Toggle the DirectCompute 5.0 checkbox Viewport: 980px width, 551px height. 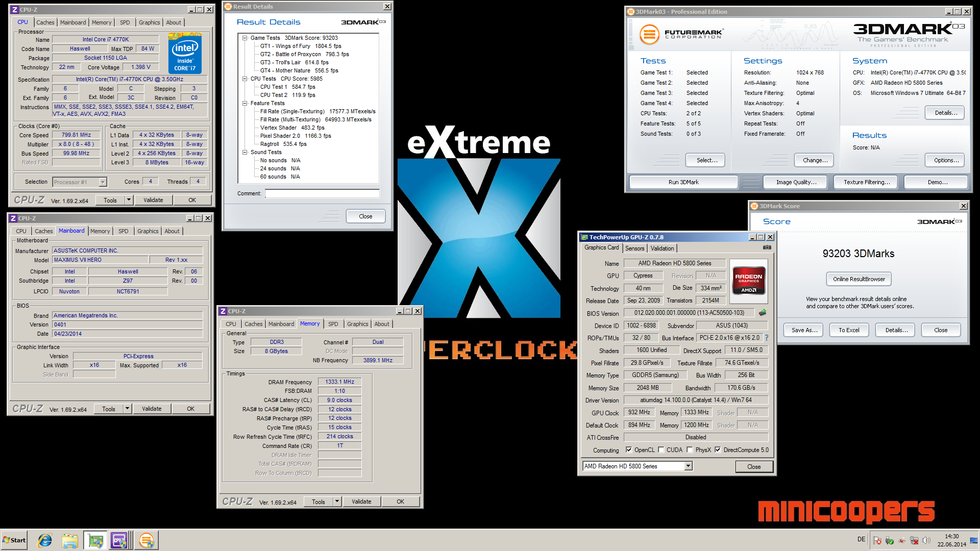[x=718, y=449]
